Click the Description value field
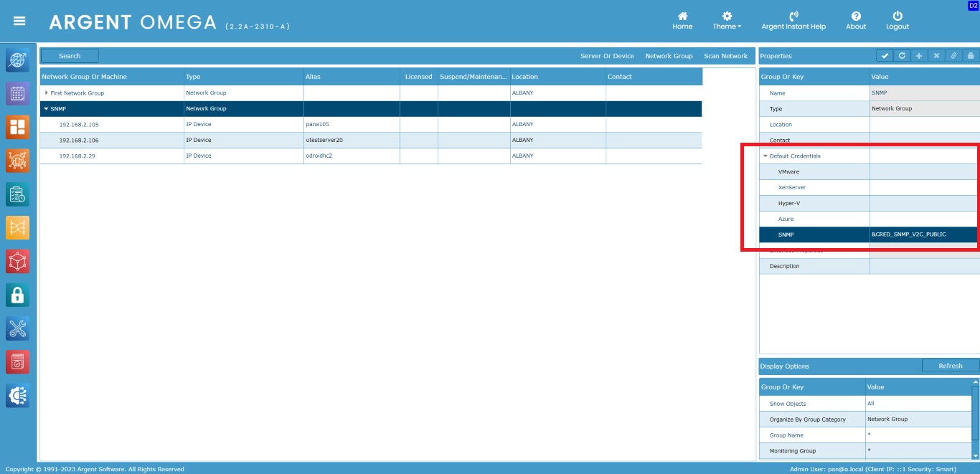 924,266
